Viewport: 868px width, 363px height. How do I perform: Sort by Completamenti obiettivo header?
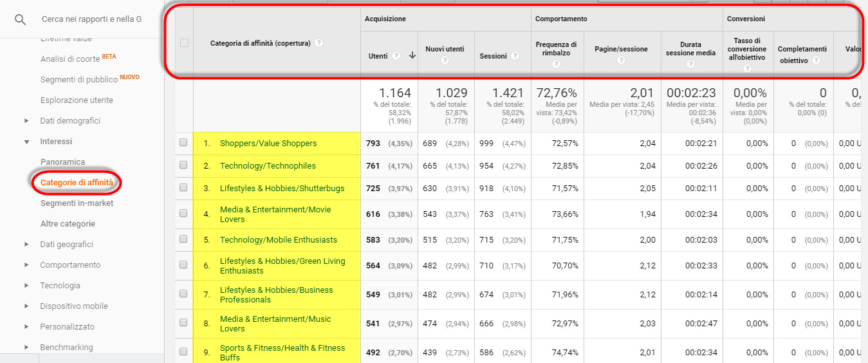point(802,54)
